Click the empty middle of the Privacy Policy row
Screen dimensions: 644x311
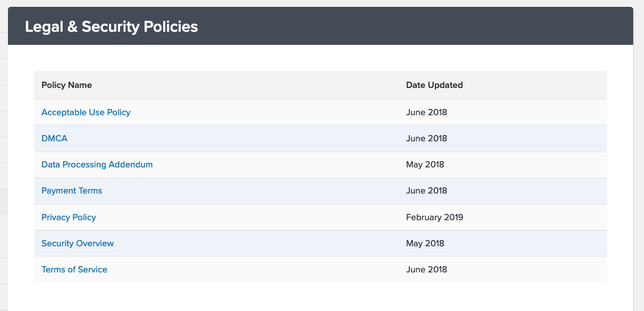[x=251, y=217]
